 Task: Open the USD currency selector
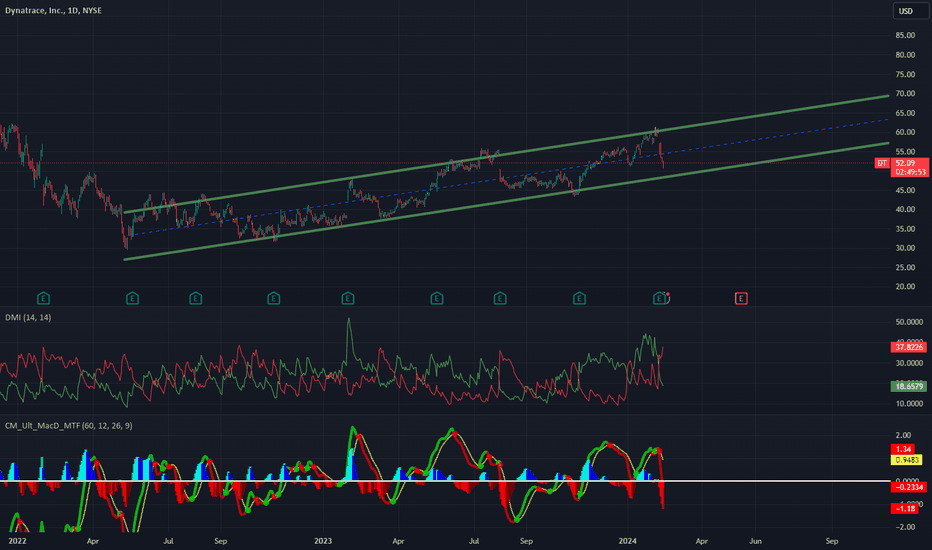[910, 11]
